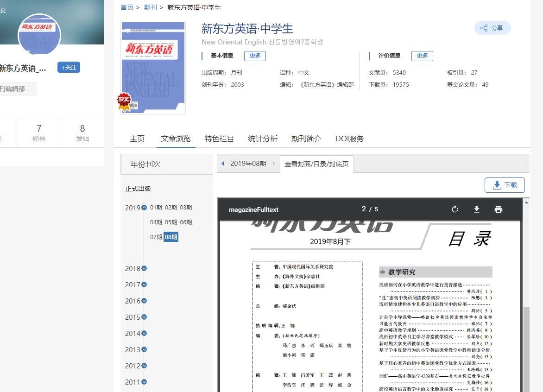Expand the 2013 year issues

coord(144,349)
